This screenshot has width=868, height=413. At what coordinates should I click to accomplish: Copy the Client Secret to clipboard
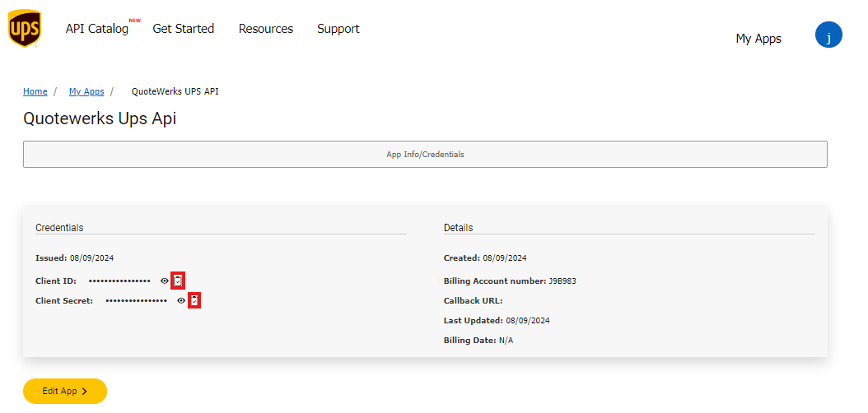coord(194,300)
